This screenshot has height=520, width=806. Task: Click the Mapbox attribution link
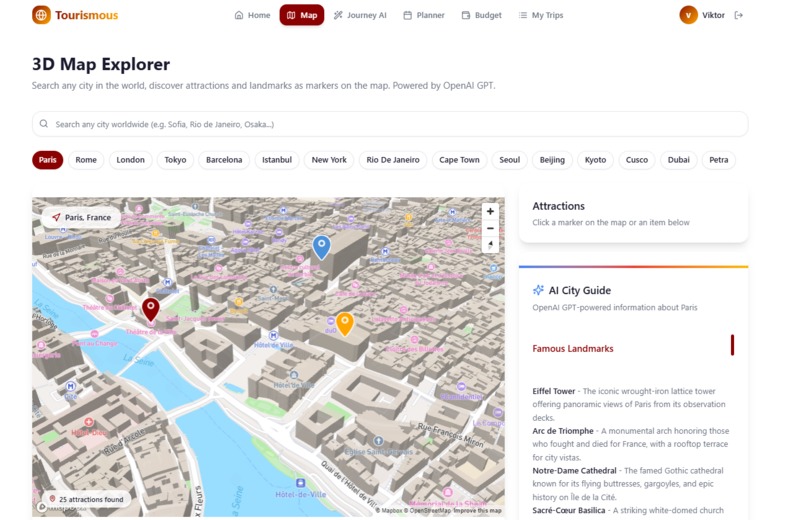[x=391, y=511]
